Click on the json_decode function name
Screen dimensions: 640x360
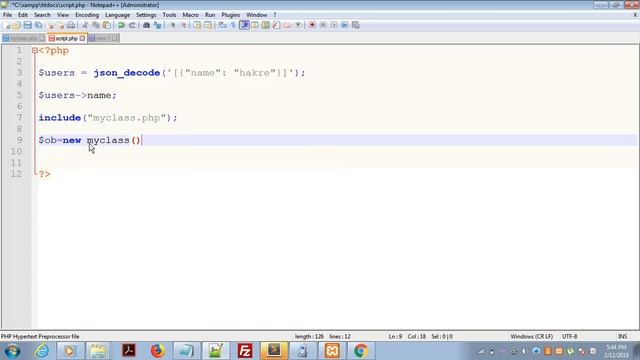pos(127,73)
